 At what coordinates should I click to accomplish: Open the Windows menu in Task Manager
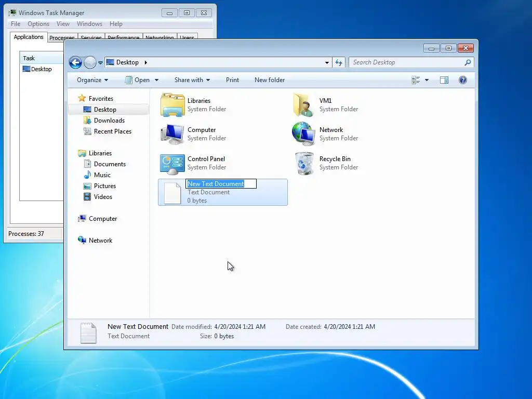[x=89, y=24]
